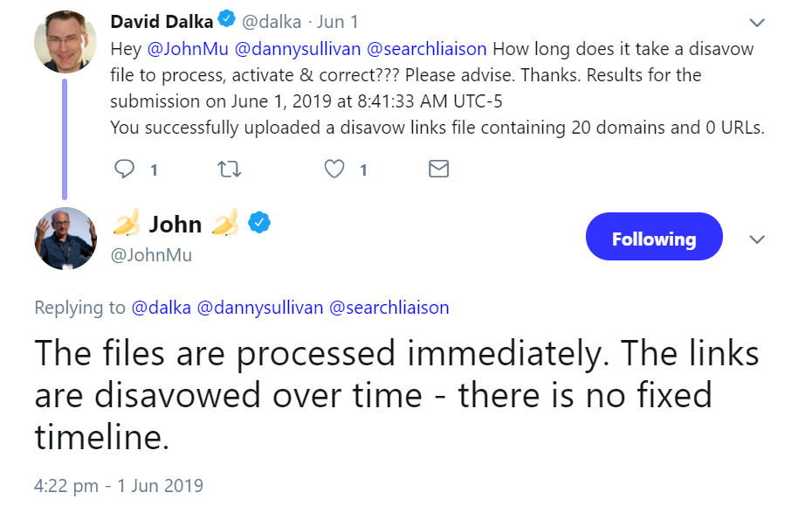Open the 4:22 pm - 1 Jun 2019 timestamp
The width and height of the screenshot is (812, 506).
(x=119, y=485)
